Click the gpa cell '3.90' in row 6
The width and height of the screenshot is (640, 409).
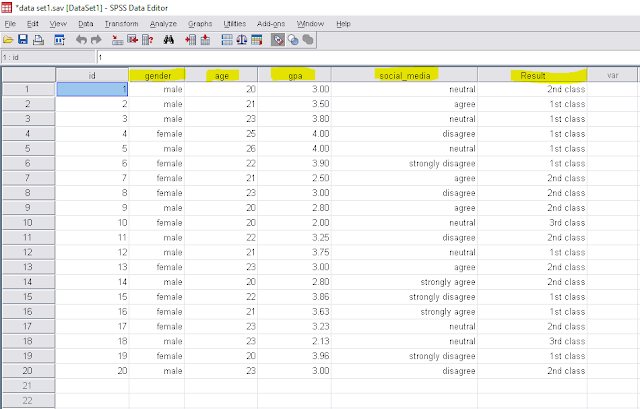click(295, 163)
